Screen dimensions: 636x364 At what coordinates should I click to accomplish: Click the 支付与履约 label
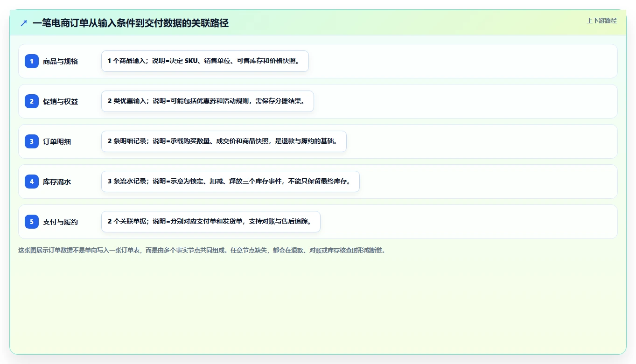60,222
